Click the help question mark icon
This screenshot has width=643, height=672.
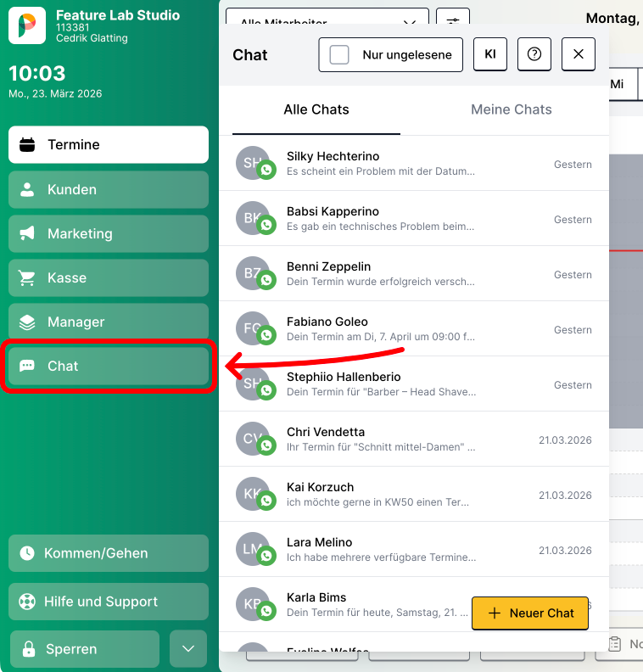(x=534, y=54)
